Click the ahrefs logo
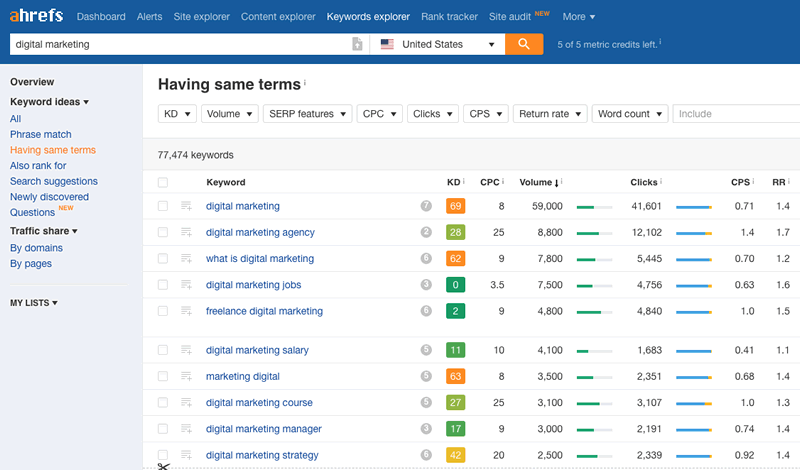 36,15
